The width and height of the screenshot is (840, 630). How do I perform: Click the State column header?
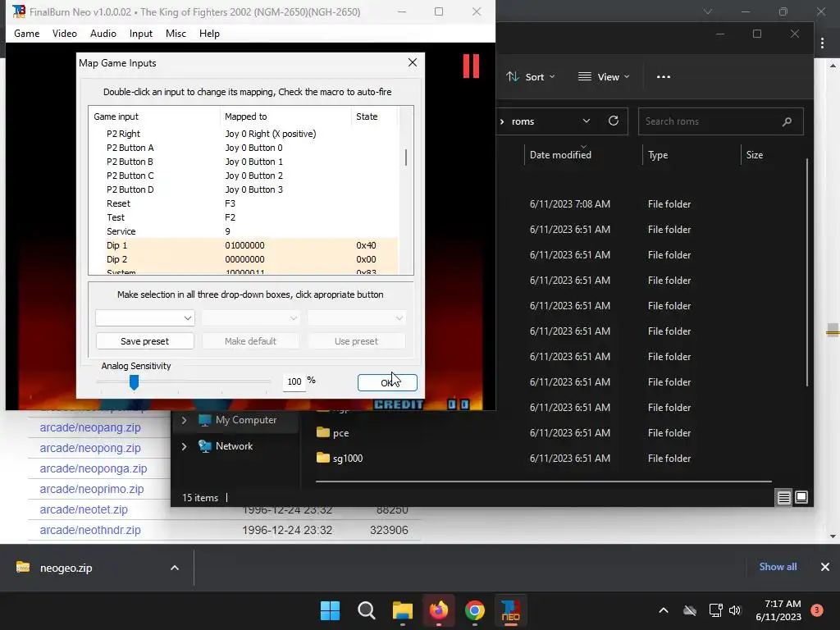(374, 116)
